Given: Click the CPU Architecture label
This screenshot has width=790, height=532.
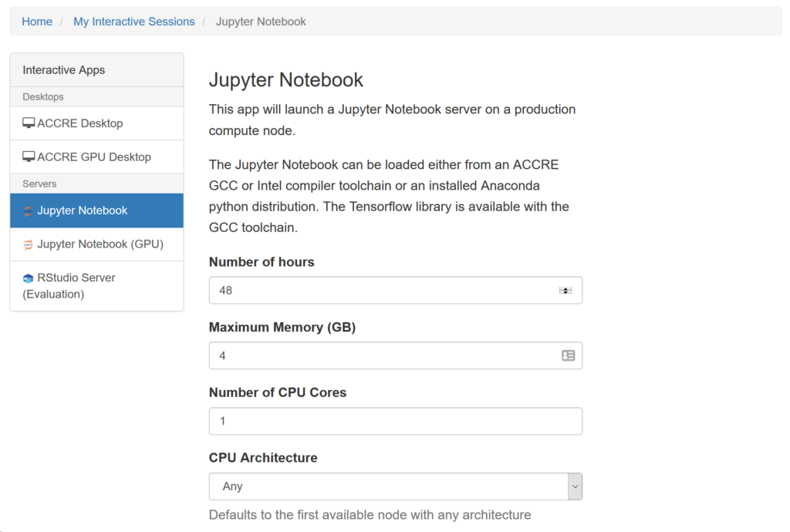Looking at the screenshot, I should click(263, 458).
